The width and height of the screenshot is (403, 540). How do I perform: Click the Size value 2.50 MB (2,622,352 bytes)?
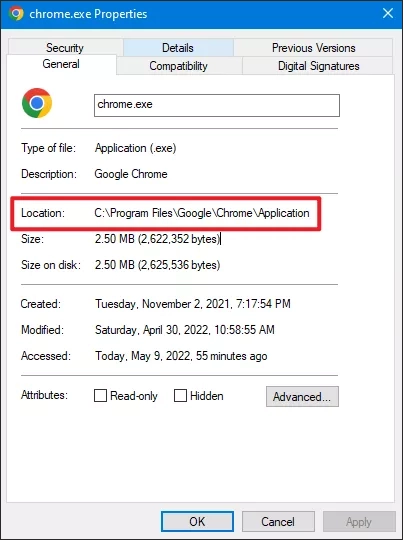[x=157, y=239]
